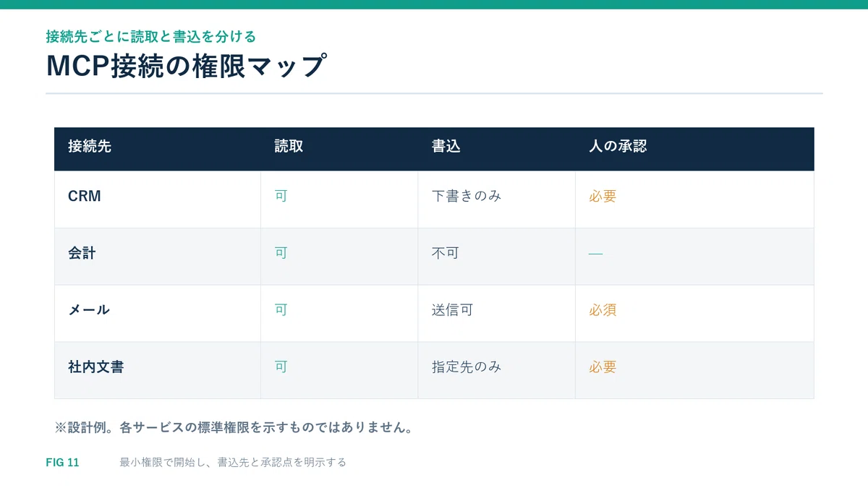Click "必要" in the CRM row
Viewport: 868px width, 488px height.
[603, 196]
